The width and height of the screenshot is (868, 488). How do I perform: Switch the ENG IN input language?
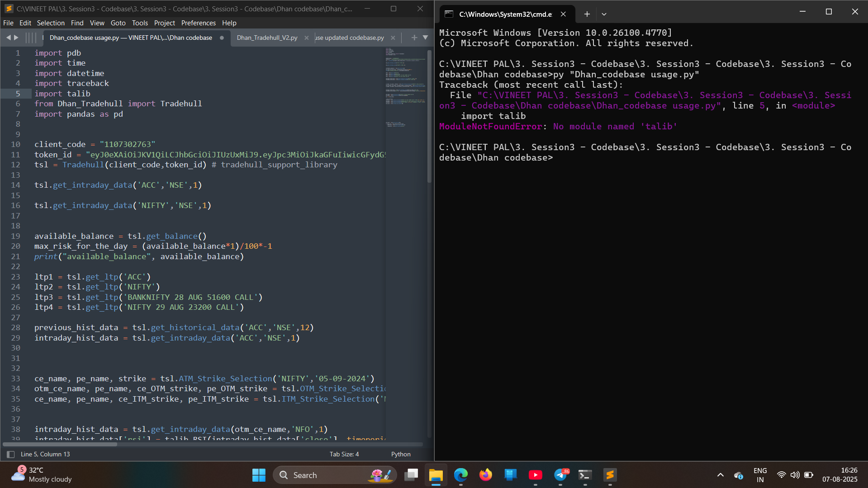(760, 475)
